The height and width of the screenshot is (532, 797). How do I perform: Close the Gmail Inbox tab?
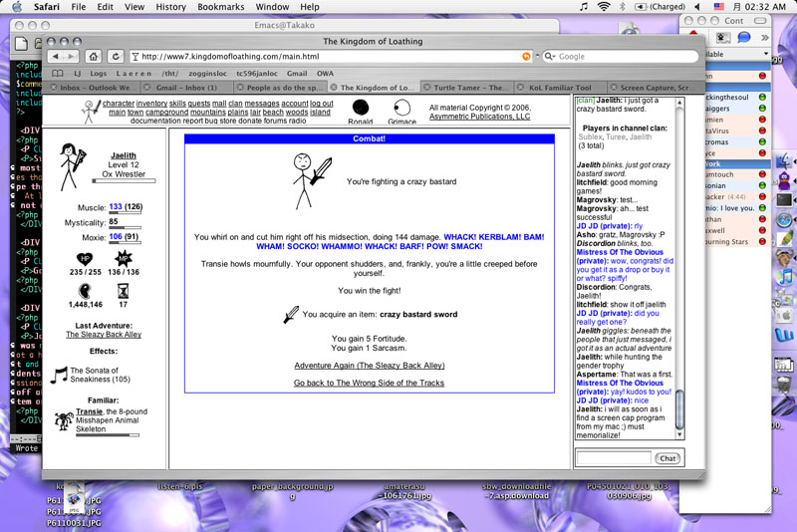(146, 88)
